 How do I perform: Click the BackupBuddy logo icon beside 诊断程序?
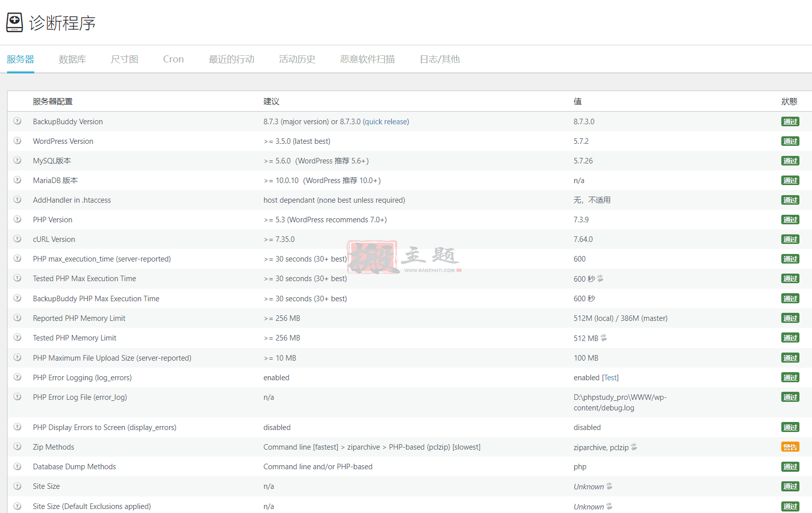coord(15,23)
